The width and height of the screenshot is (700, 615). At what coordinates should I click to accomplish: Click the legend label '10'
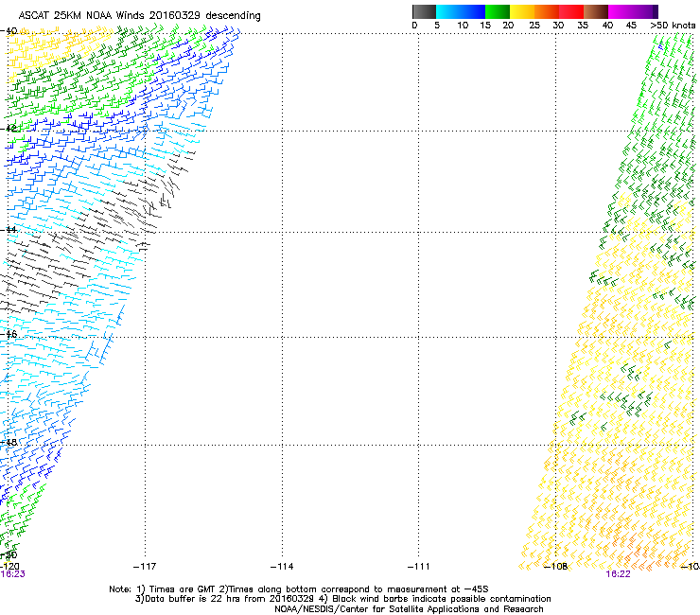click(x=463, y=26)
